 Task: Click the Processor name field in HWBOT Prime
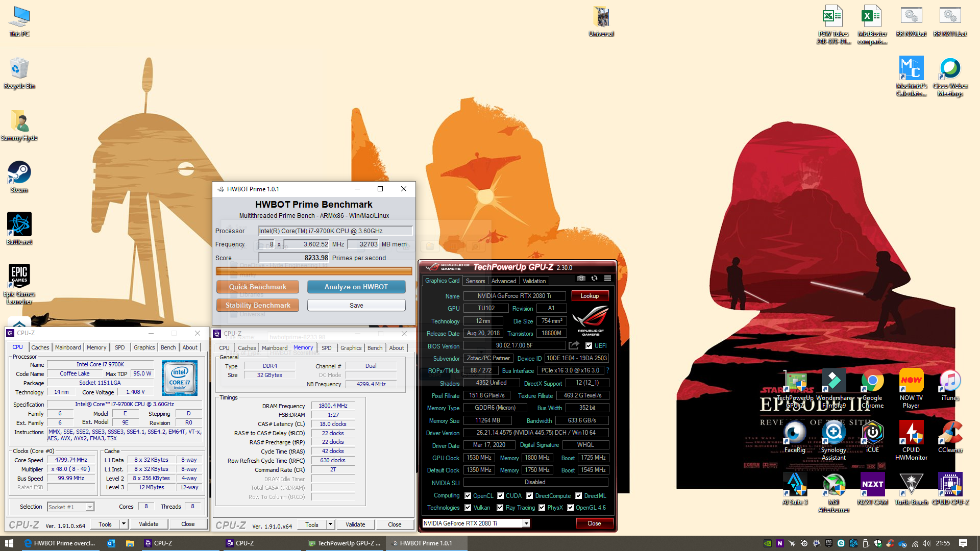tap(335, 231)
